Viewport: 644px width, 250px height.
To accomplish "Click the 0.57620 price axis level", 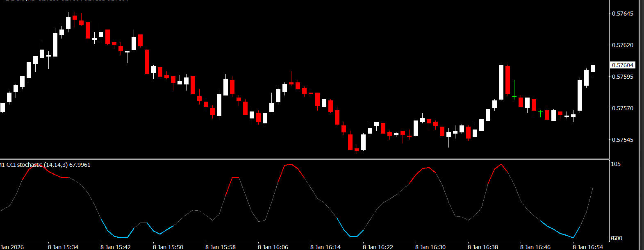I will tap(622, 45).
